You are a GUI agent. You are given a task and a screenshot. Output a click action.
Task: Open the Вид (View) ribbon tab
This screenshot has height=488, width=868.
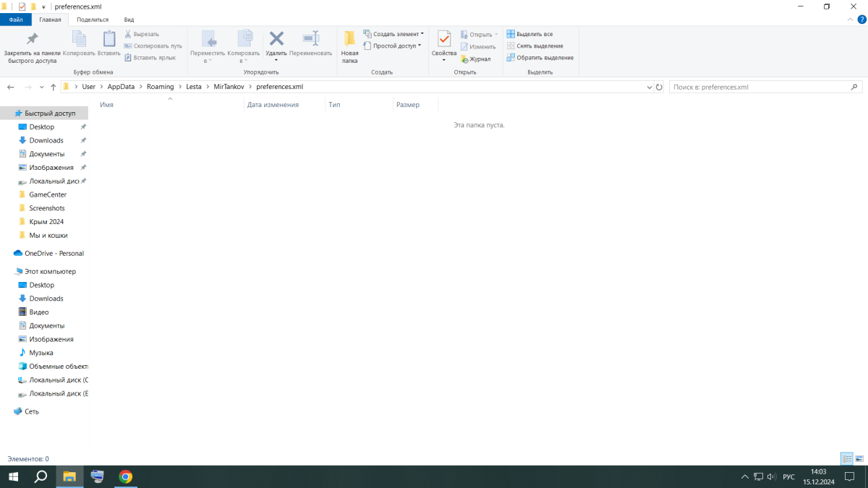(x=129, y=20)
